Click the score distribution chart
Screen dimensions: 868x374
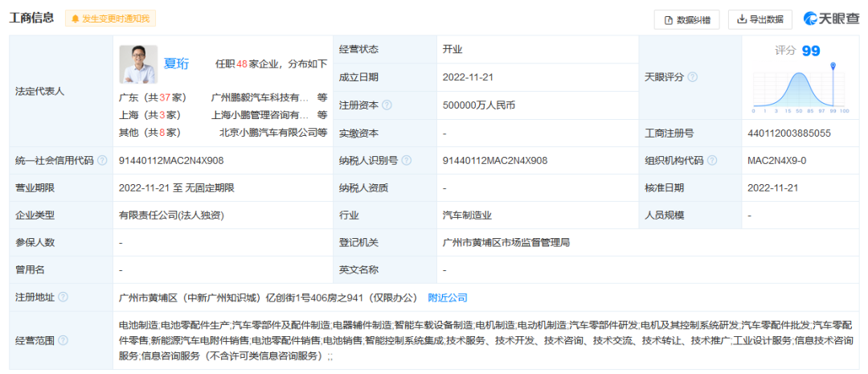click(x=800, y=88)
